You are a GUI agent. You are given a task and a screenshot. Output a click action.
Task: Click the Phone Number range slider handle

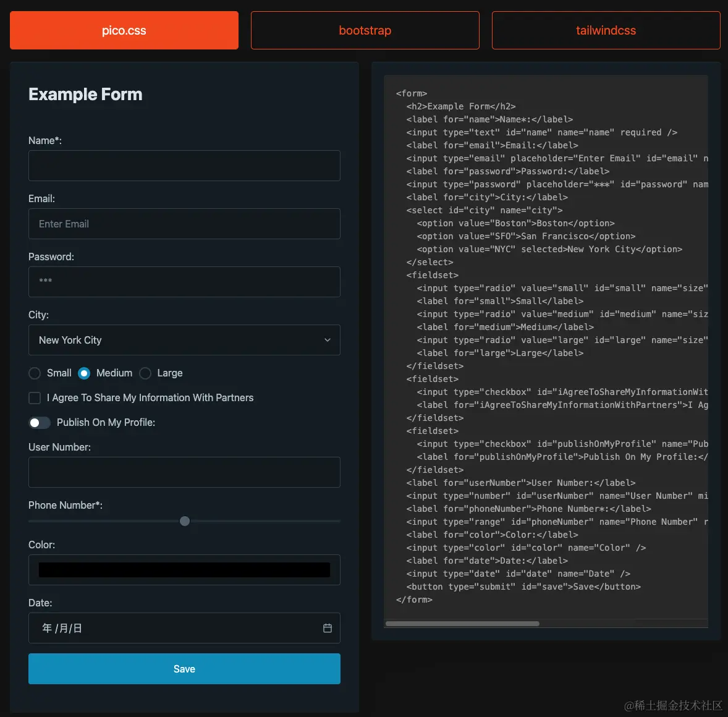click(185, 521)
